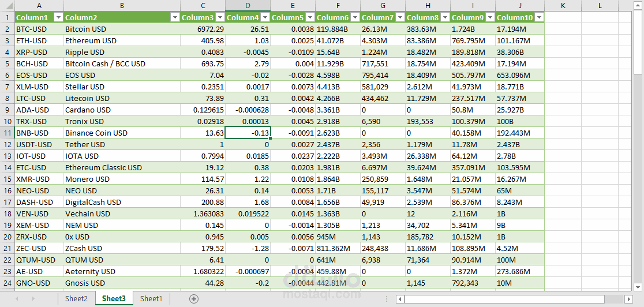Click the 119.884B market cap cell

pos(338,29)
